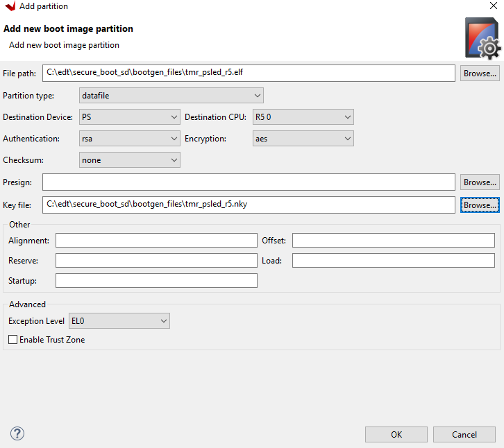Screen dimensions: 504x448
Task: Confirm with the OK button
Action: tap(396, 434)
